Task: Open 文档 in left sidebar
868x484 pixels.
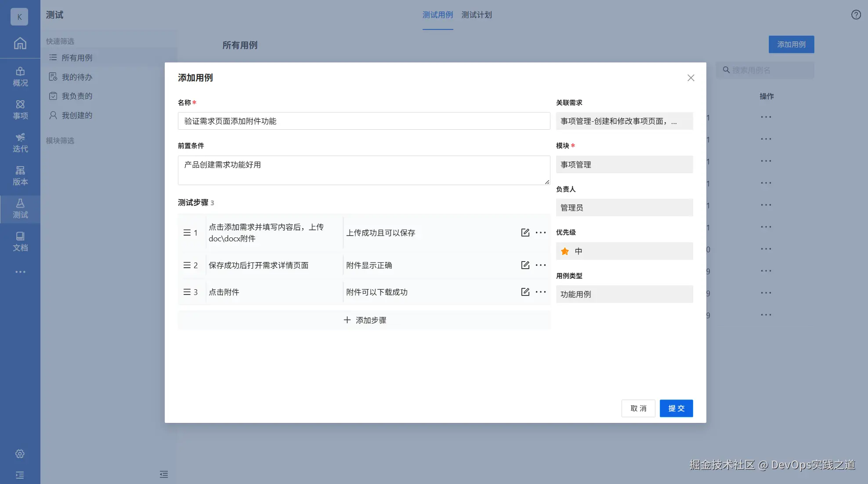Action: coord(20,242)
